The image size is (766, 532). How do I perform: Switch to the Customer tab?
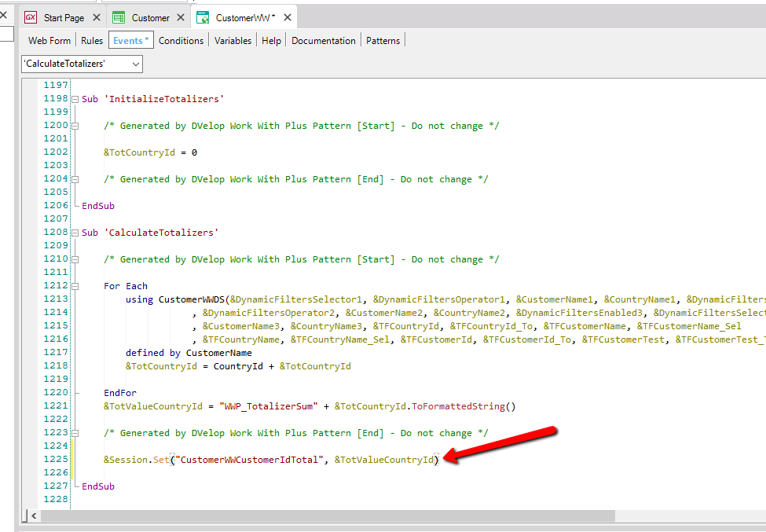(x=151, y=17)
